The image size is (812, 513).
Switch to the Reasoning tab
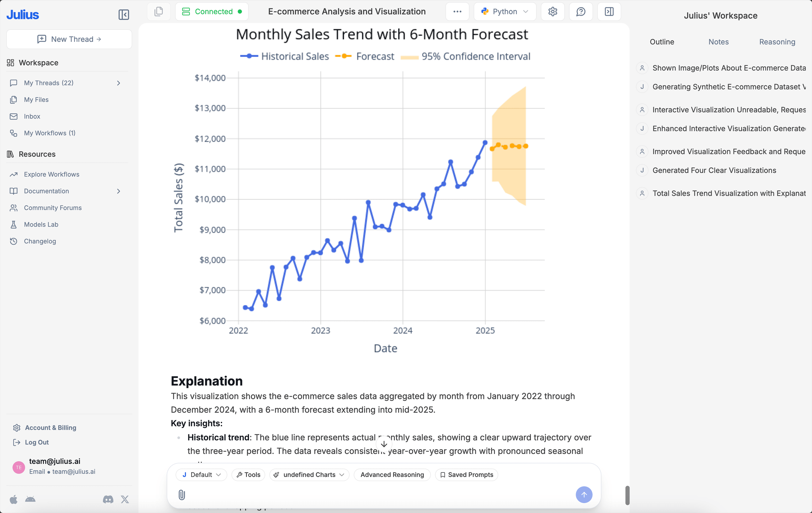(777, 41)
